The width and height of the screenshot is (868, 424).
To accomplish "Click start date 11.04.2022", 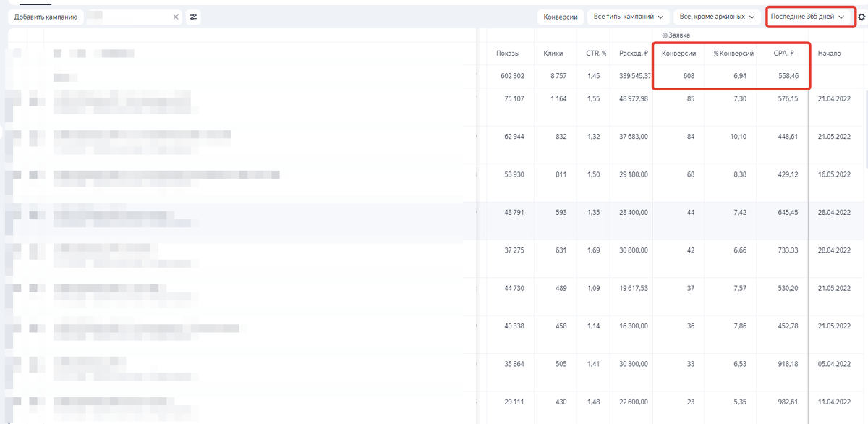I will [x=835, y=402].
